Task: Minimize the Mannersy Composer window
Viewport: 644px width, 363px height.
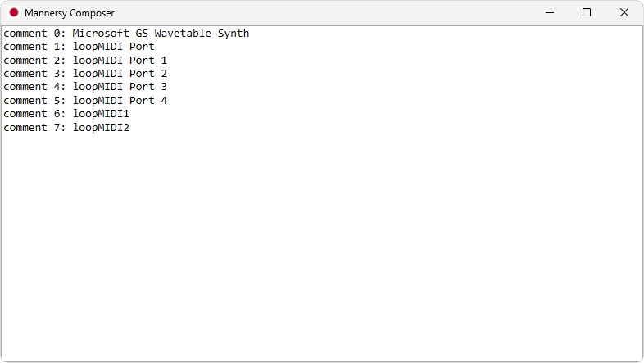Action: (549, 13)
